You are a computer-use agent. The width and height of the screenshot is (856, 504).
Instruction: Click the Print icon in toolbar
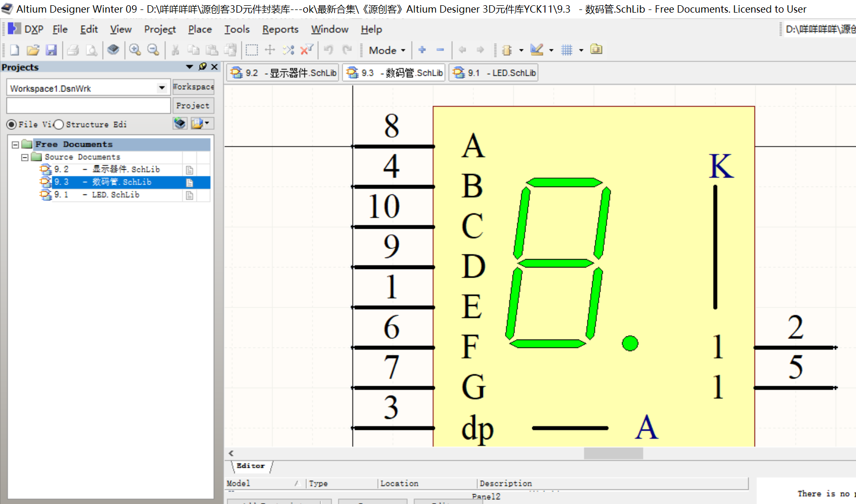(73, 50)
